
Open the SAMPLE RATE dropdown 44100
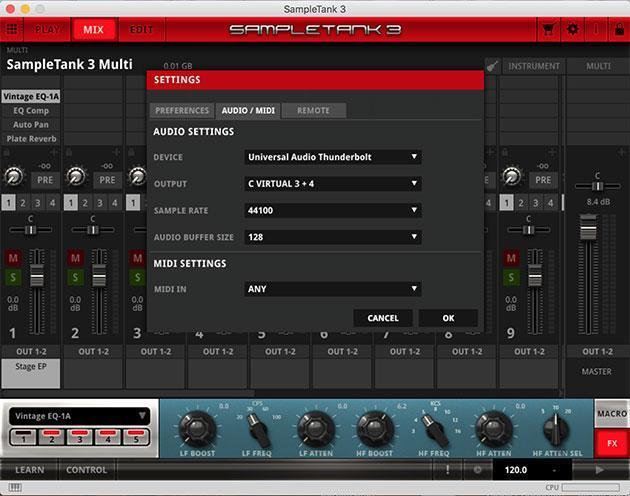coord(333,210)
